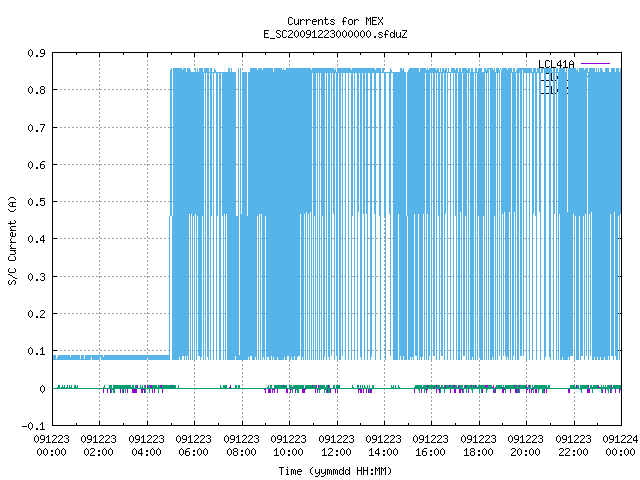Click the x-axis label '091223 12:00'

click(x=336, y=446)
